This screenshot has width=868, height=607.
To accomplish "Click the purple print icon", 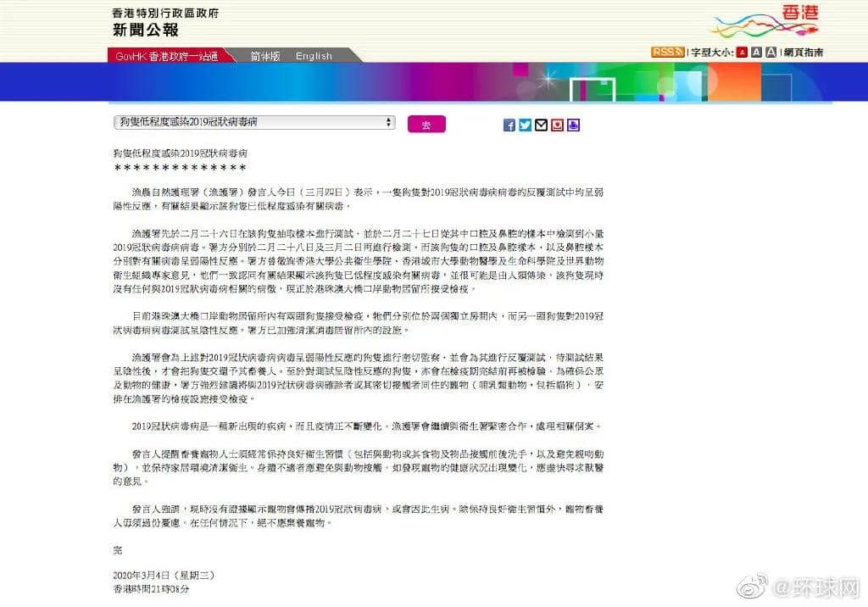I will pos(574,125).
